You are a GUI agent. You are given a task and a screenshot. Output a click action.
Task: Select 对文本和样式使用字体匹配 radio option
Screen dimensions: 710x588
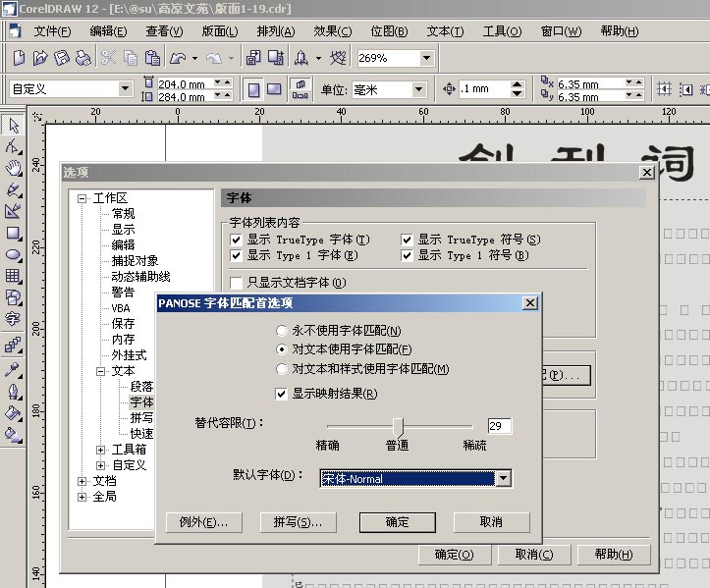click(x=282, y=369)
